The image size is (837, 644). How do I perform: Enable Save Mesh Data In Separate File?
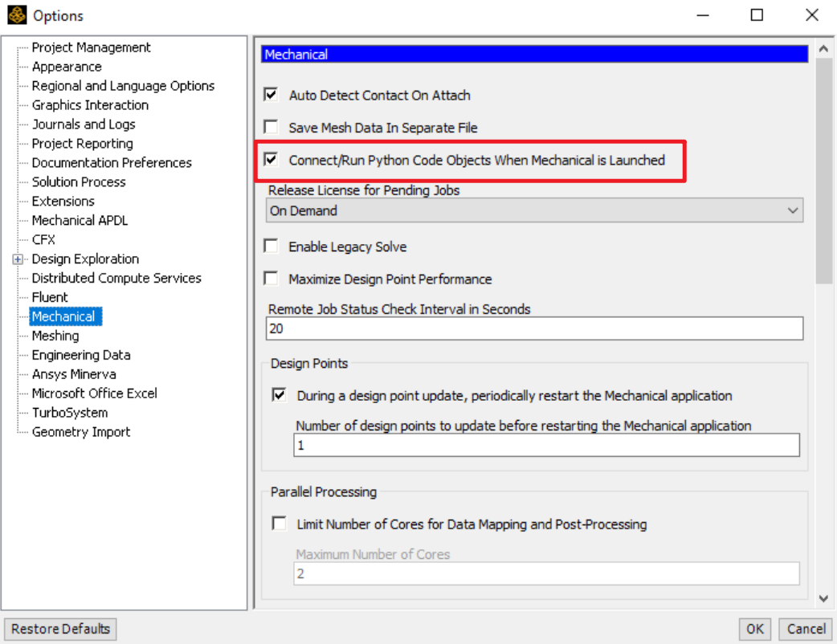pyautogui.click(x=272, y=127)
